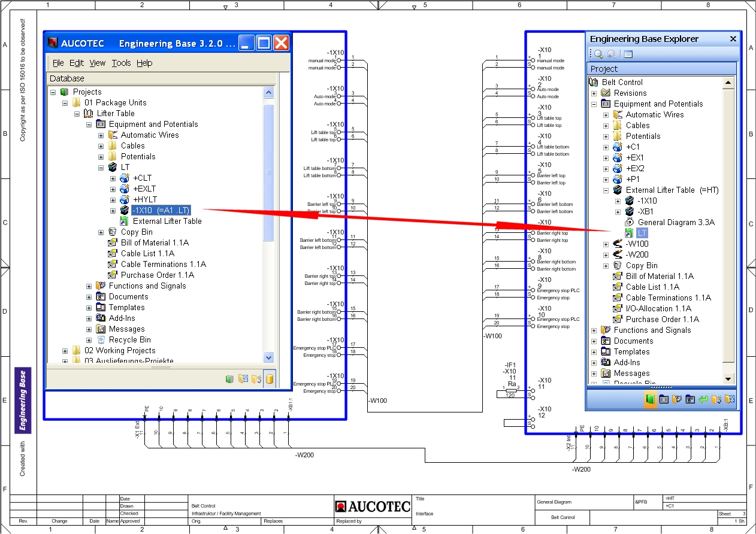Click the properties list icon in Explorer toolbar
The width and height of the screenshot is (756, 534).
[x=628, y=54]
